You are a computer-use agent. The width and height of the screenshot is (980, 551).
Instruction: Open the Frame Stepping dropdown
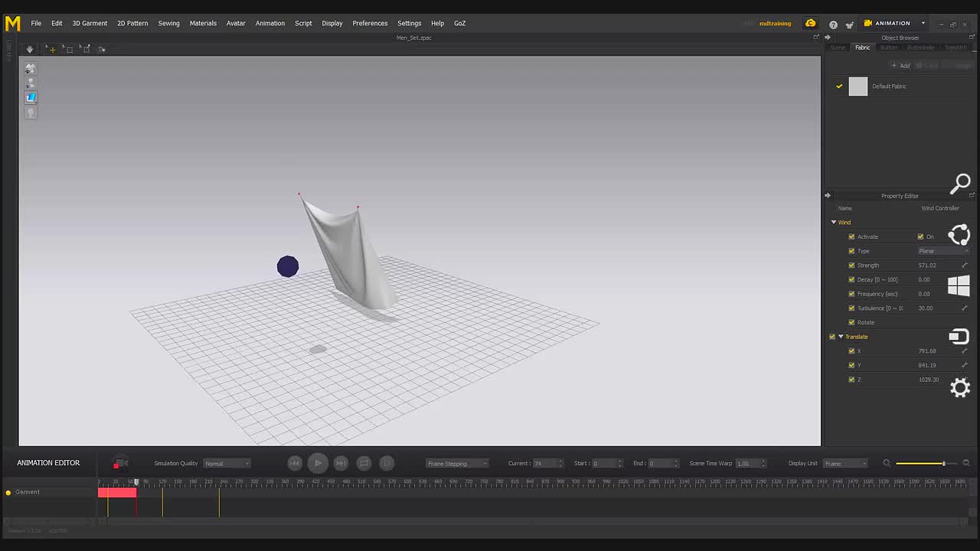click(457, 463)
